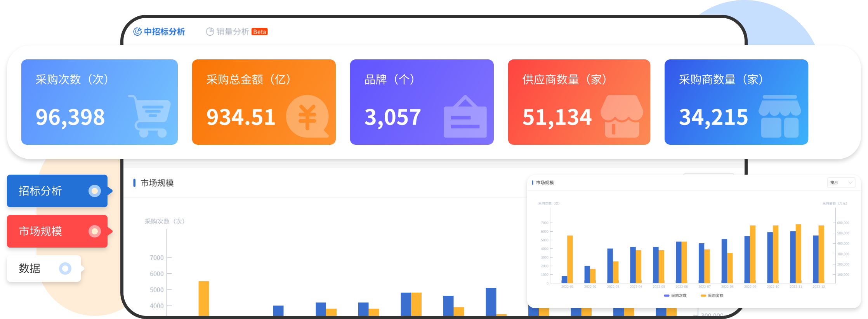This screenshot has width=868, height=319.
Task: Click 市场规模 heading in main panel
Action: [x=157, y=183]
